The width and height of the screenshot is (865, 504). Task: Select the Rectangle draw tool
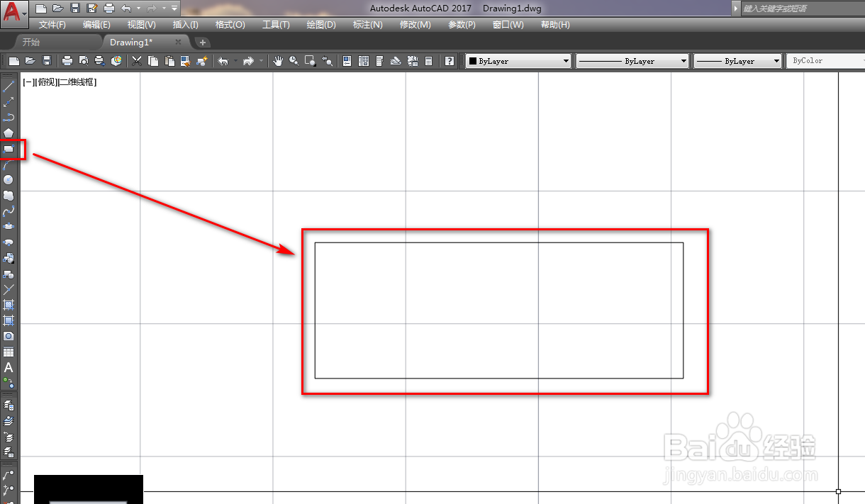point(9,149)
